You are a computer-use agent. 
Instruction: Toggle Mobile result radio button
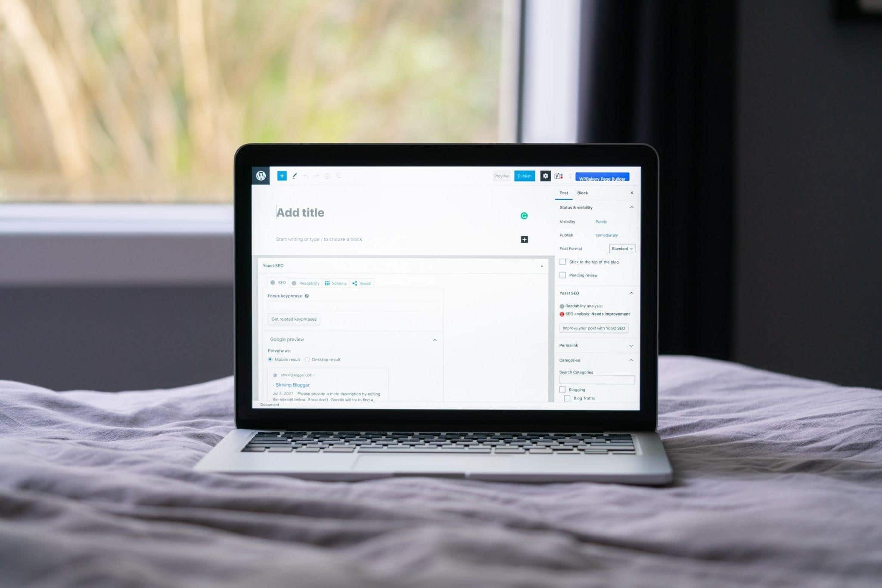pyautogui.click(x=270, y=359)
